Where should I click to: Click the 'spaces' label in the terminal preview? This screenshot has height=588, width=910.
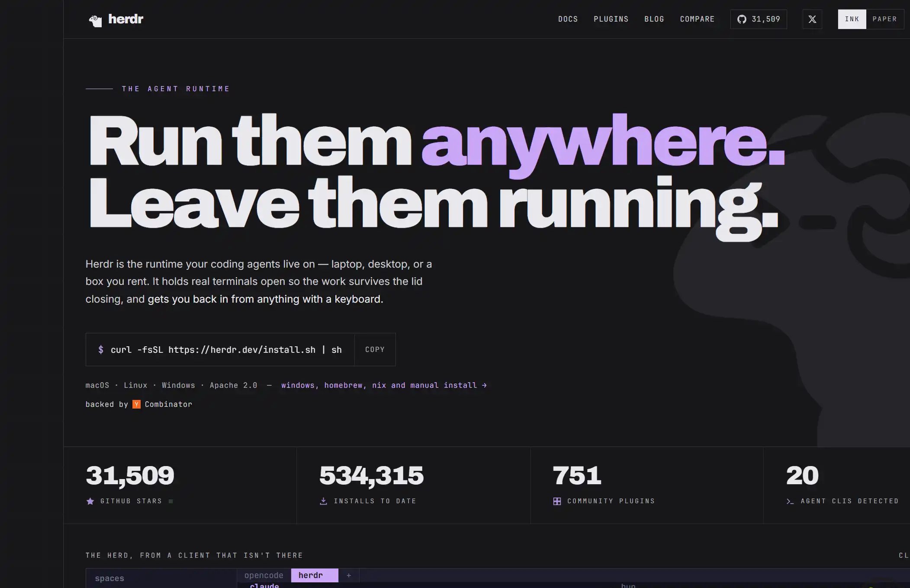point(109,578)
